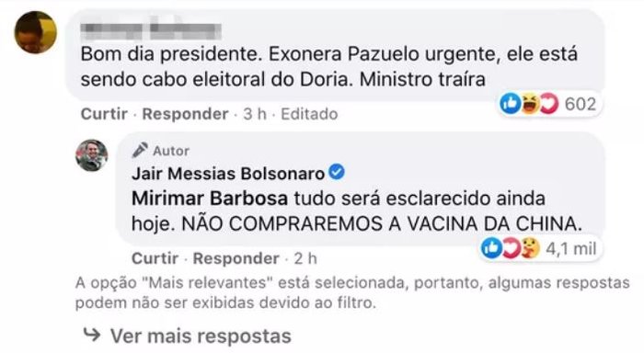
Task: Click Curtir under Bolsonaro's reply
Action: click(x=155, y=258)
